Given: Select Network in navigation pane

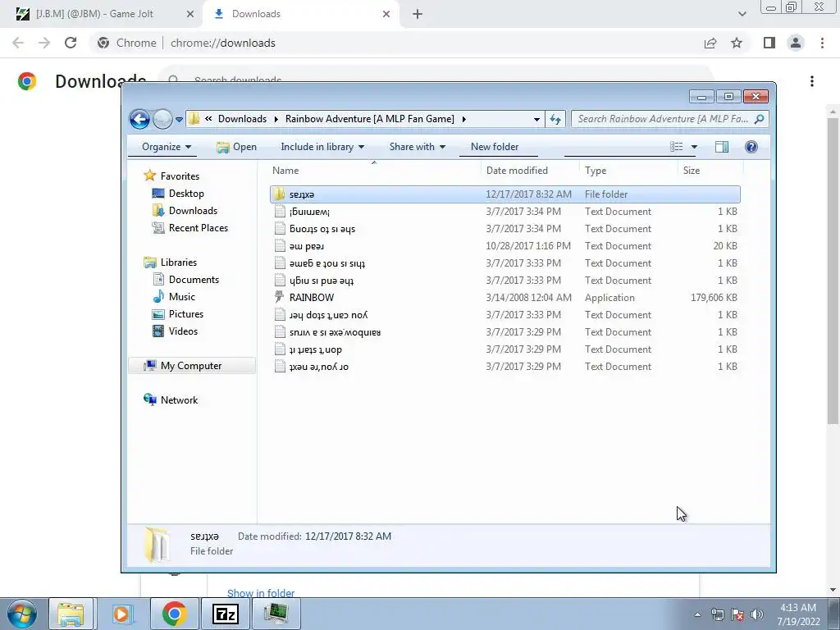Looking at the screenshot, I should 171,400.
